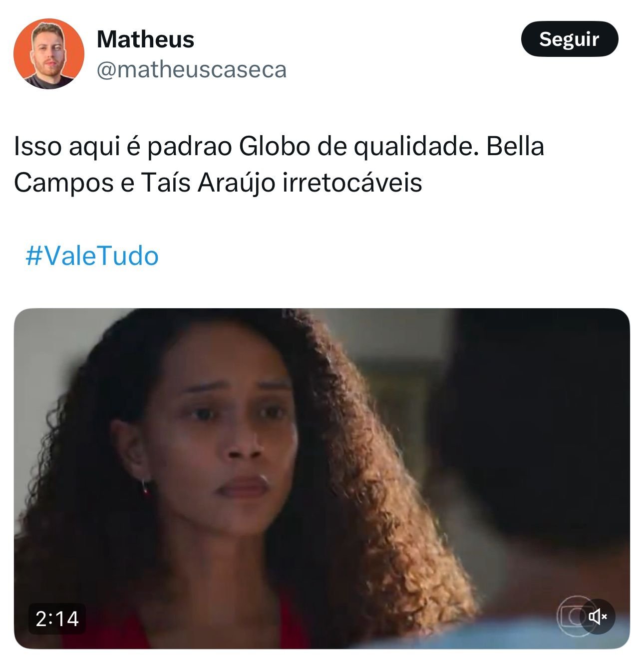Open the @matheuscaseca handle link
644x667 pixels.
coord(191,70)
